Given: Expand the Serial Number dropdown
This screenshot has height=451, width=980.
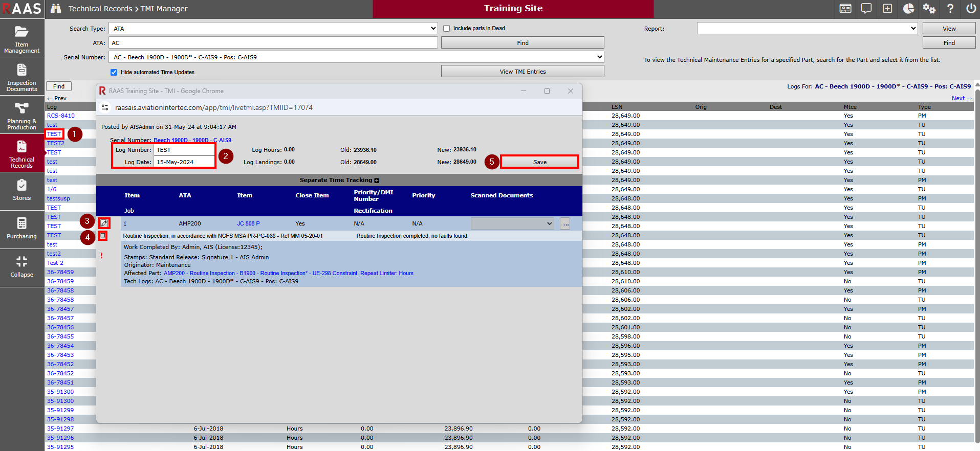Looking at the screenshot, I should tap(357, 57).
